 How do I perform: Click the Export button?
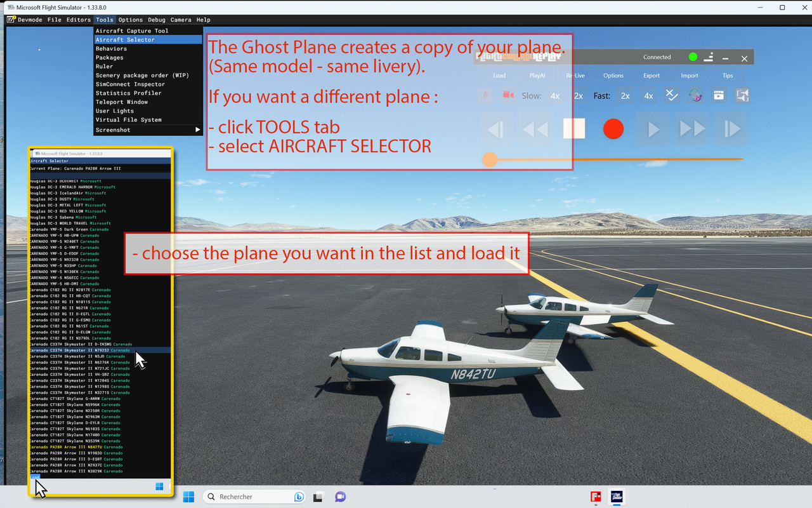coord(652,76)
